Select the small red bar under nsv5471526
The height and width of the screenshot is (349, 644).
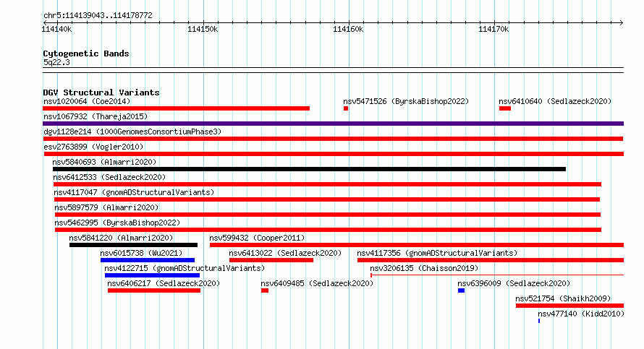[346, 108]
